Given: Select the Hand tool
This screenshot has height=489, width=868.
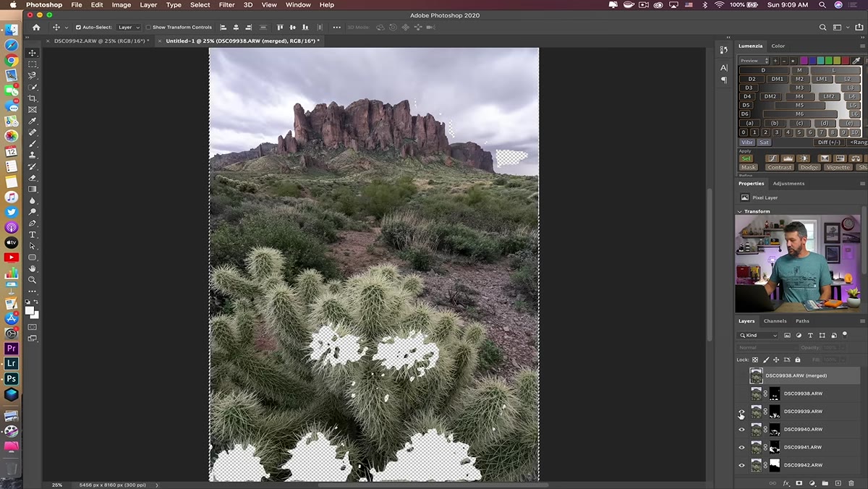Looking at the screenshot, I should click(33, 268).
